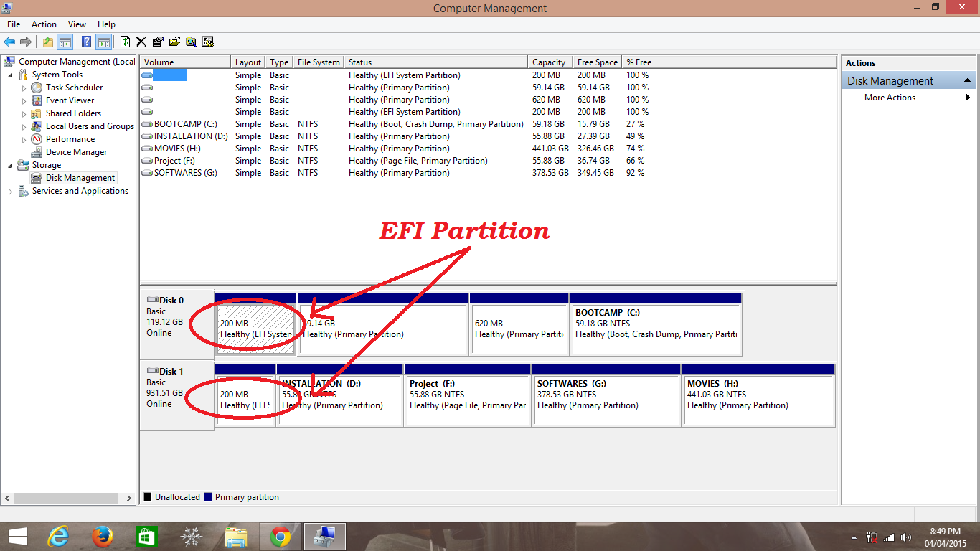Click the Disk 0 label box
Image resolution: width=980 pixels, height=551 pixels.
(176, 324)
